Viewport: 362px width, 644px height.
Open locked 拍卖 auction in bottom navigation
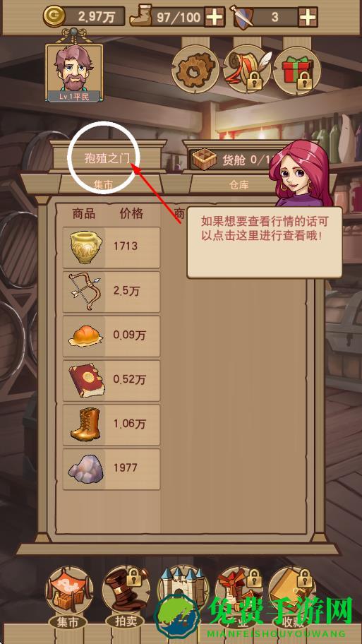click(126, 597)
